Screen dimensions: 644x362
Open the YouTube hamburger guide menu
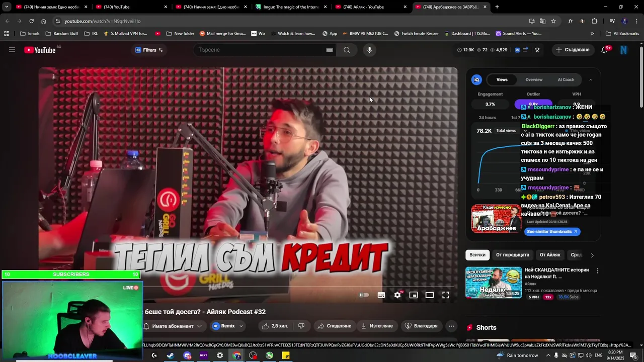[x=12, y=50]
